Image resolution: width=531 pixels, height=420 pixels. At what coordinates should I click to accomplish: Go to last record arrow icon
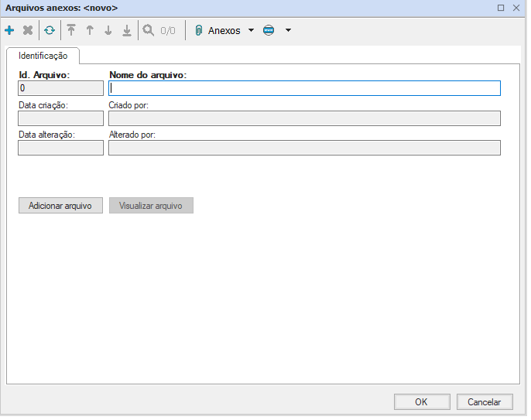(127, 31)
